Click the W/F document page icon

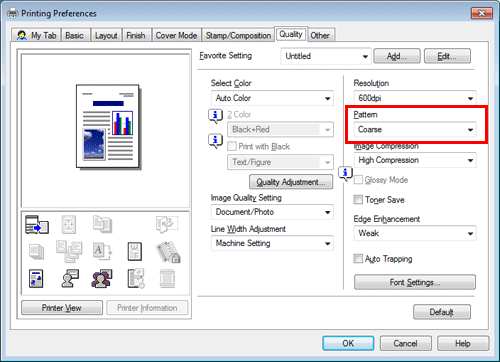(x=135, y=251)
